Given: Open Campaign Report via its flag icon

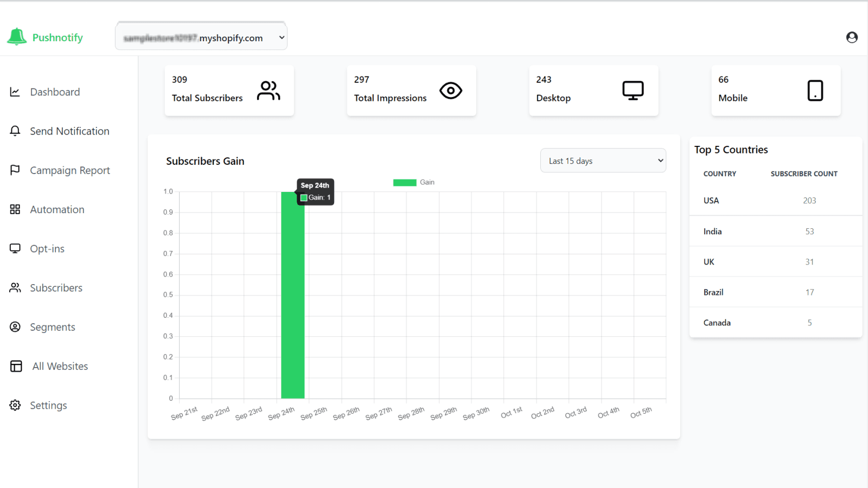Looking at the screenshot, I should pos(15,170).
